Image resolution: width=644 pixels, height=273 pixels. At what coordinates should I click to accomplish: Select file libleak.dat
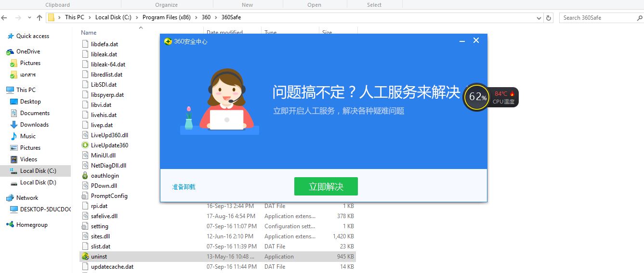click(104, 54)
